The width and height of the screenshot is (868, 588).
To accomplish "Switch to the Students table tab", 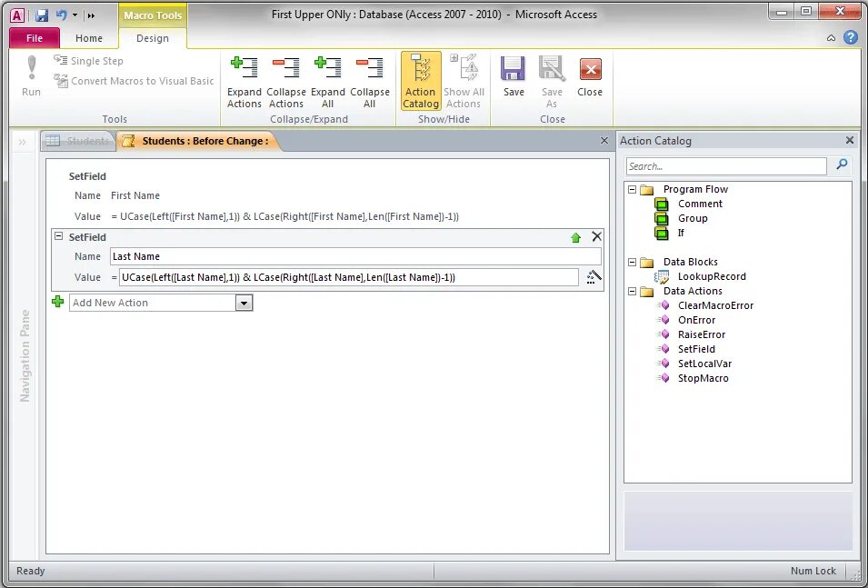I will (78, 141).
